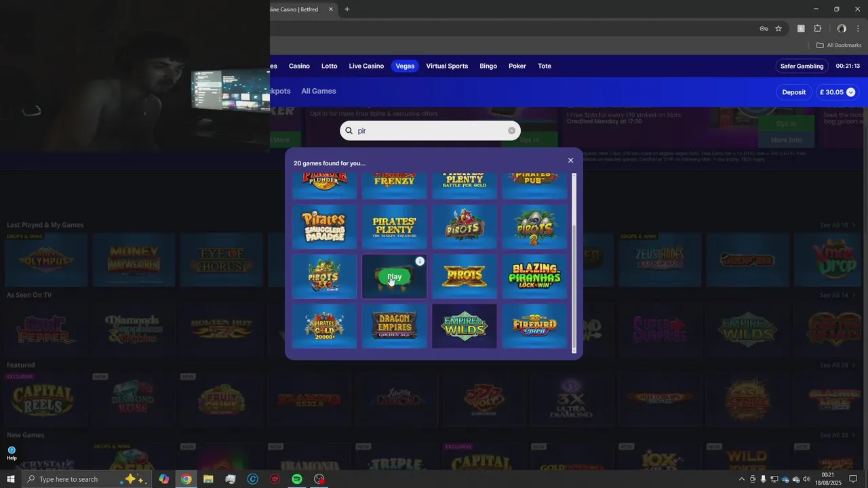Select the Pirots X game tile
The width and height of the screenshot is (868, 488).
tap(465, 277)
